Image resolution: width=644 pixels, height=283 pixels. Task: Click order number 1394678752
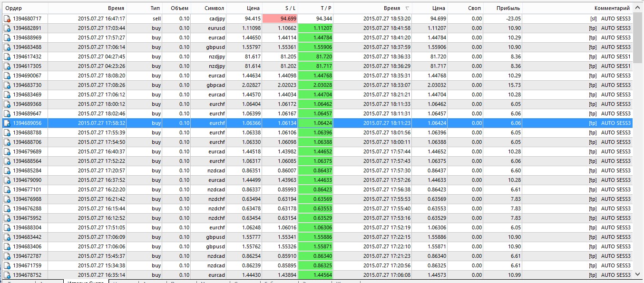(27, 275)
